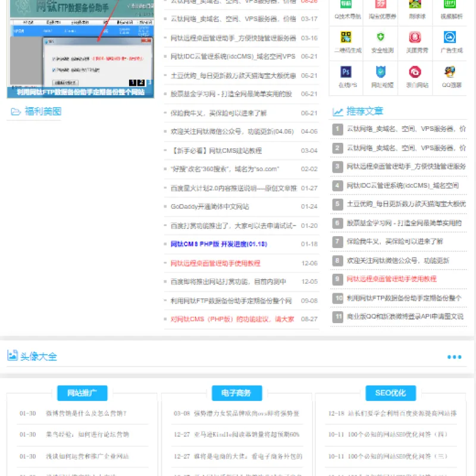
Task: Open recommended article 11 商业版QQ和新浪微博
Action: [405, 317]
